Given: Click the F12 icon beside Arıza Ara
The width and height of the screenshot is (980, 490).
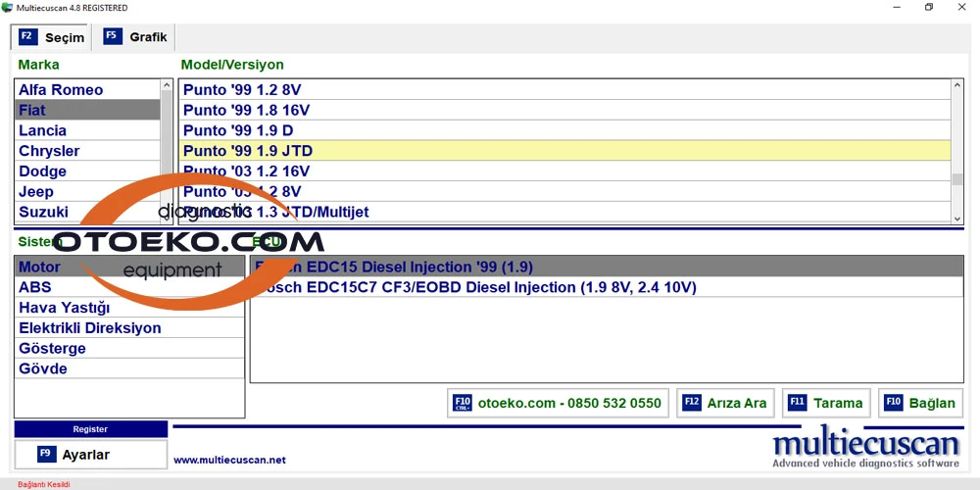Looking at the screenshot, I should [692, 403].
